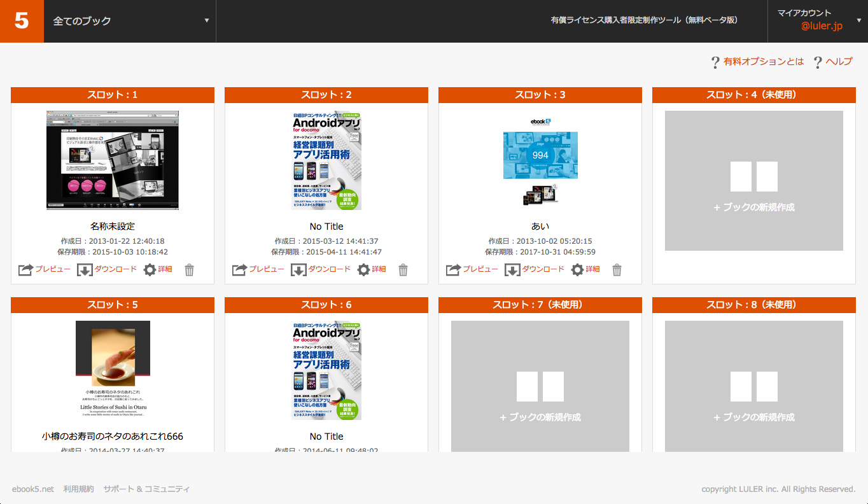Image resolution: width=868 pixels, height=504 pixels.
Task: Click the trash icon for slot 3
Action: pos(617,270)
